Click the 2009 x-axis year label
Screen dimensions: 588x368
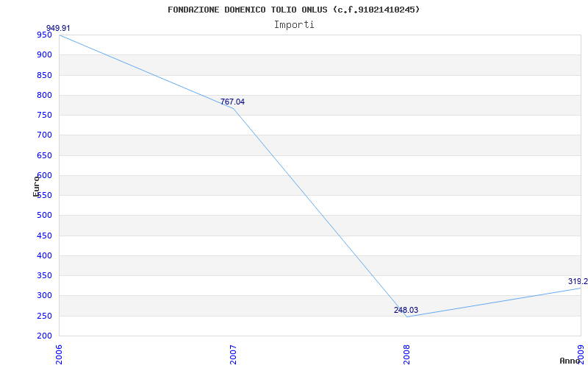pyautogui.click(x=581, y=355)
